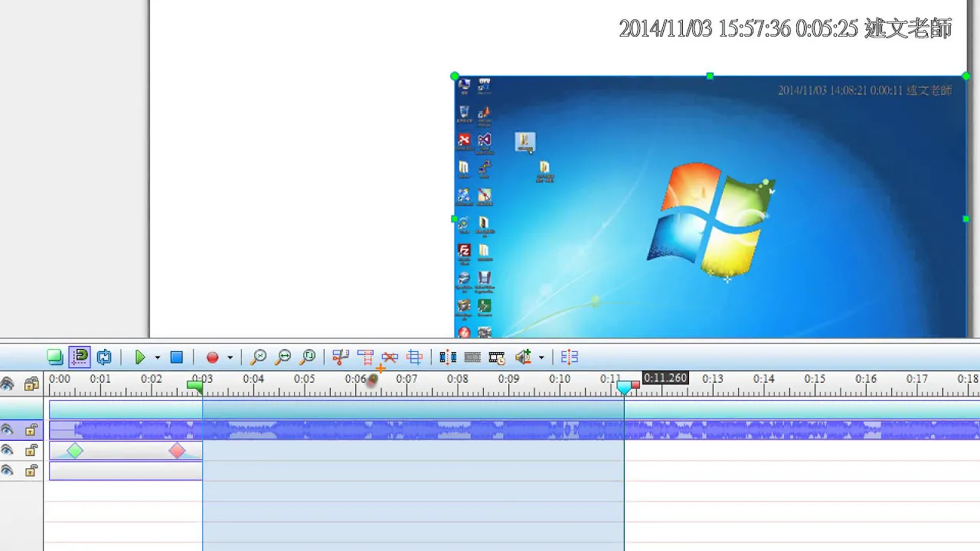Hide the audio waveform track
The image size is (980, 551).
[7, 430]
